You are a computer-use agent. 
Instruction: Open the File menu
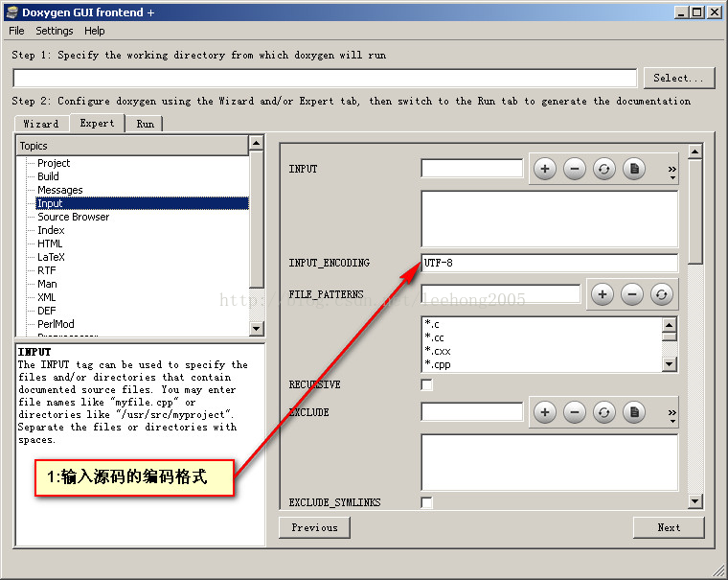click(x=16, y=31)
